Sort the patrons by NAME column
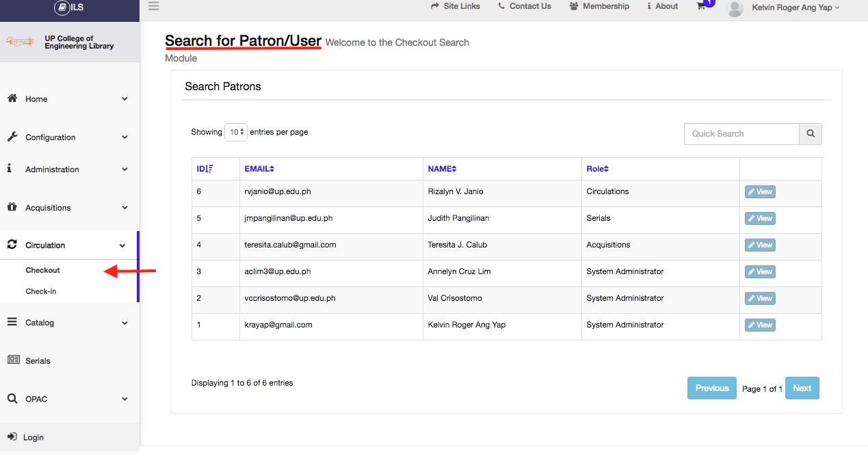This screenshot has height=454, width=868. 442,169
